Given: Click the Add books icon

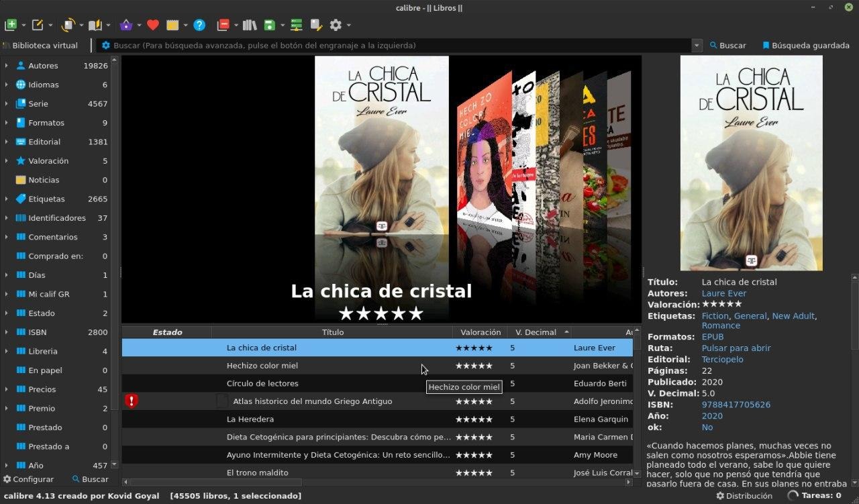Looking at the screenshot, I should pyautogui.click(x=11, y=25).
